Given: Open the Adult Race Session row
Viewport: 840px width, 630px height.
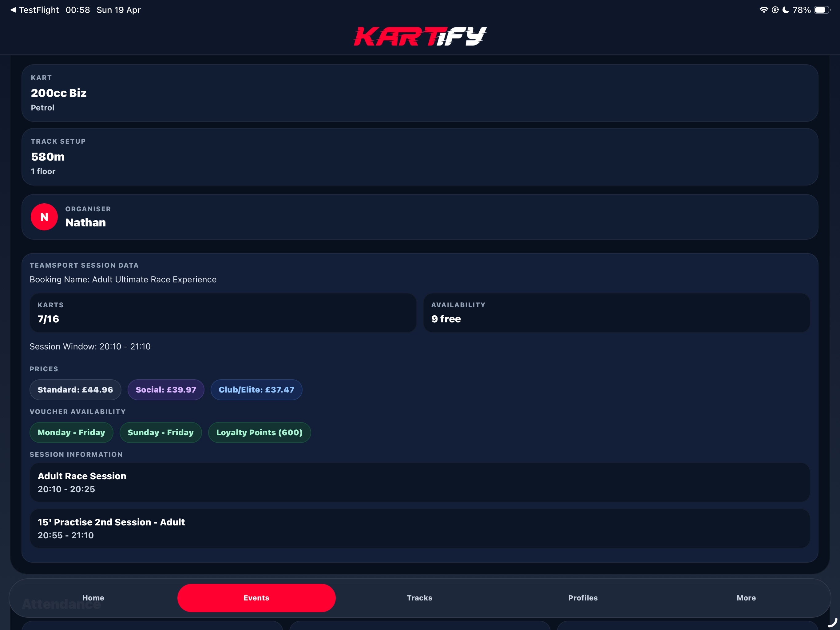Looking at the screenshot, I should [420, 482].
